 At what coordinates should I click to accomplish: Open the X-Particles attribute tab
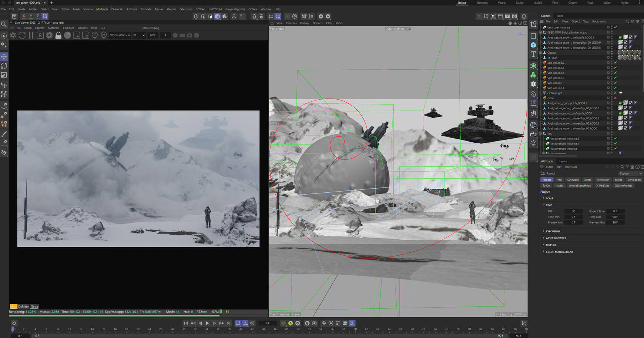click(x=603, y=186)
